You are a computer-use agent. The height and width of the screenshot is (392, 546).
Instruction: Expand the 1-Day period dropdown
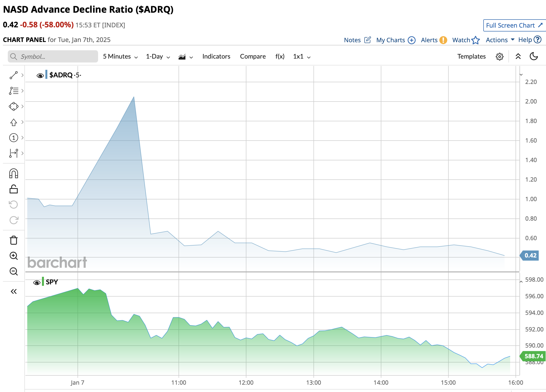tap(158, 57)
